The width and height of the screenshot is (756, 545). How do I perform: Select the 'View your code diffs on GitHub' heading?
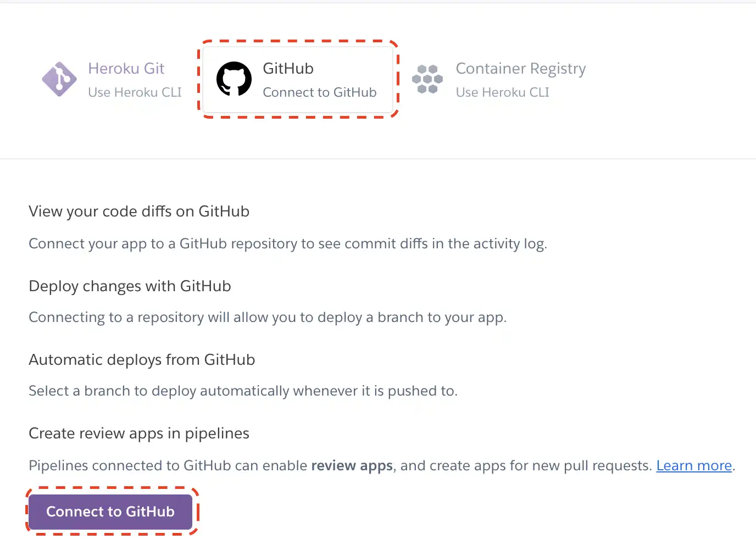(139, 211)
